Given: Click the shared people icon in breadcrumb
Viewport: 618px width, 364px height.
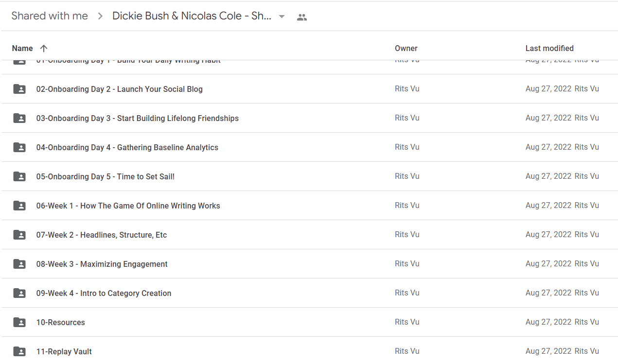Looking at the screenshot, I should 302,17.
